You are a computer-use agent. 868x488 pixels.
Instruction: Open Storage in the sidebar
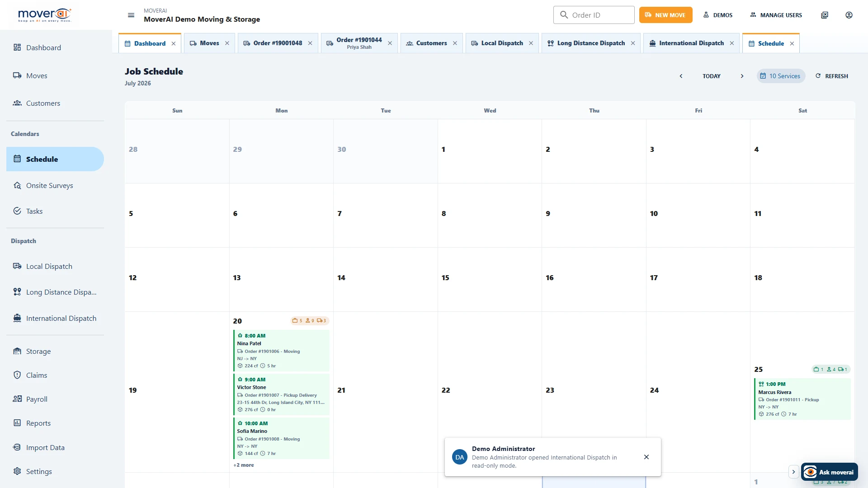point(55,351)
